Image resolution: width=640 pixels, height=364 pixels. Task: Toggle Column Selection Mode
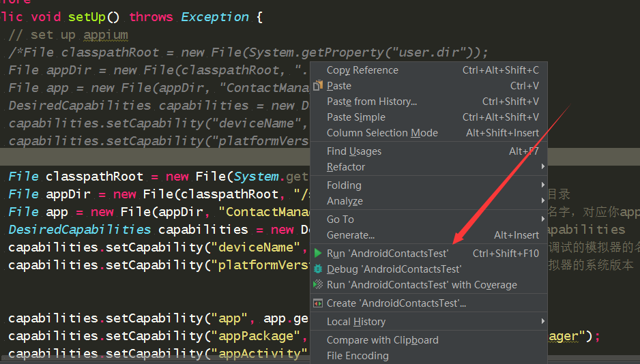click(428, 133)
